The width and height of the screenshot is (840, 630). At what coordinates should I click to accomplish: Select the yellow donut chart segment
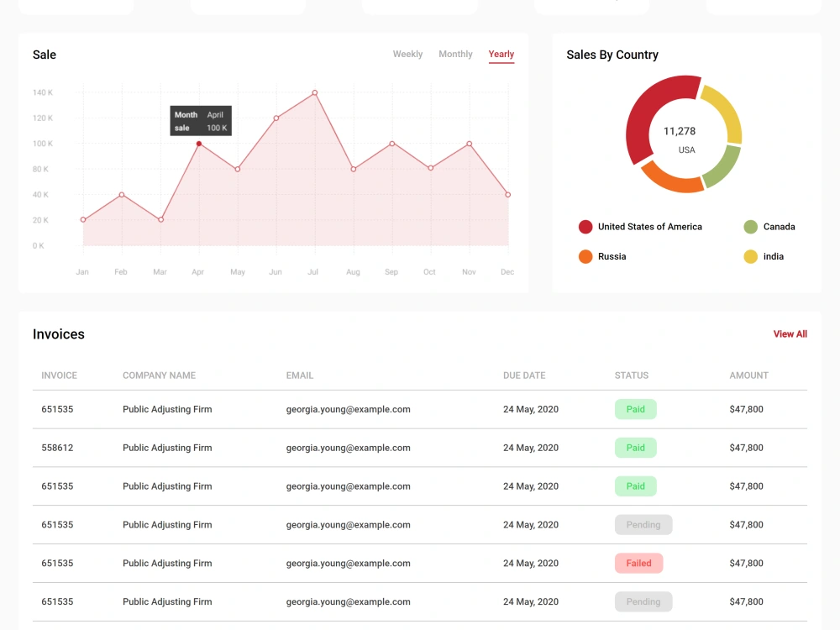click(727, 112)
